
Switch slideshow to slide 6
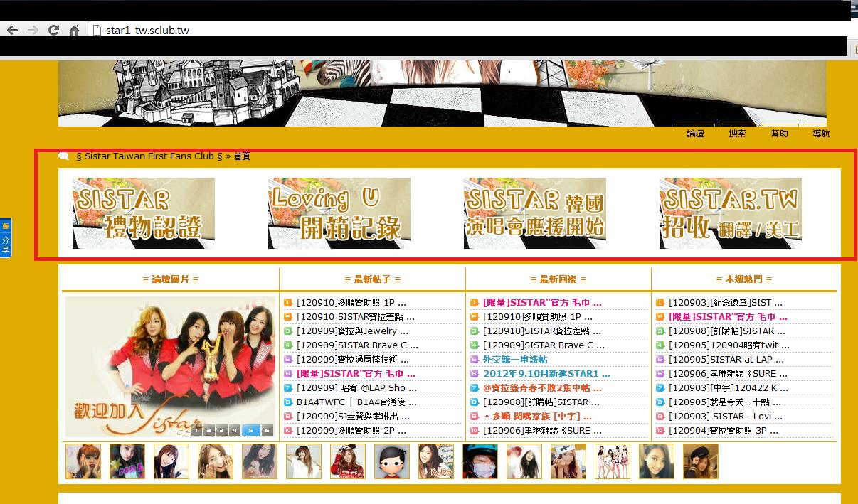(x=267, y=430)
